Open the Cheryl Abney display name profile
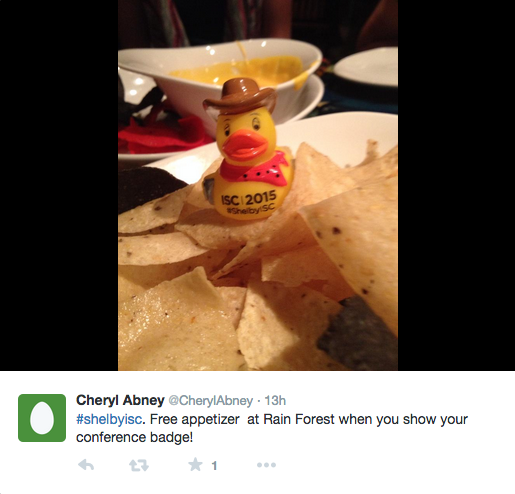Image resolution: width=515 pixels, height=494 pixels. click(x=120, y=400)
